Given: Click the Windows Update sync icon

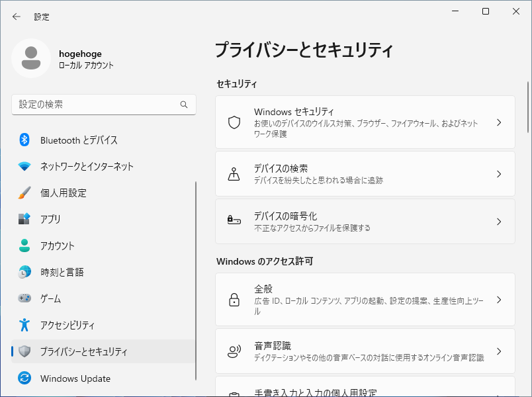Looking at the screenshot, I should [x=24, y=378].
